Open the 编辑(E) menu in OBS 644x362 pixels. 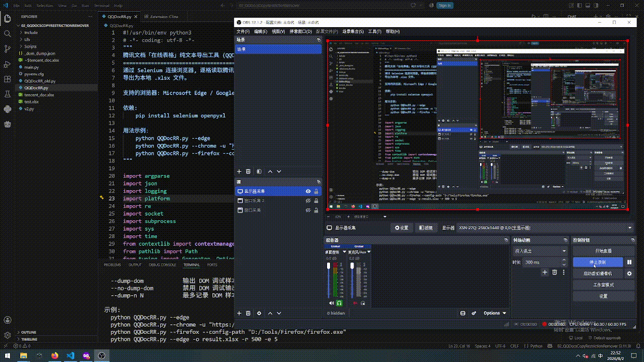(x=261, y=31)
